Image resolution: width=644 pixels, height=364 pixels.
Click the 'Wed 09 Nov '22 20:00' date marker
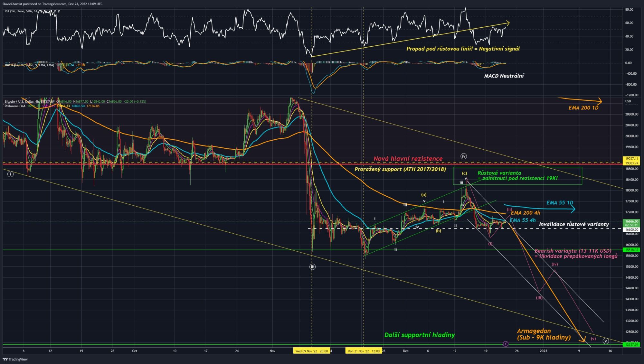[311, 351]
